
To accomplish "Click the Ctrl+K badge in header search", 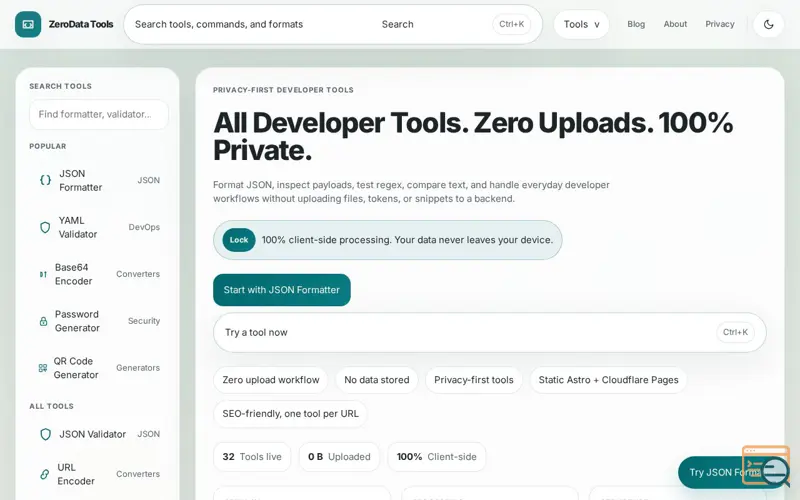I will (x=511, y=24).
